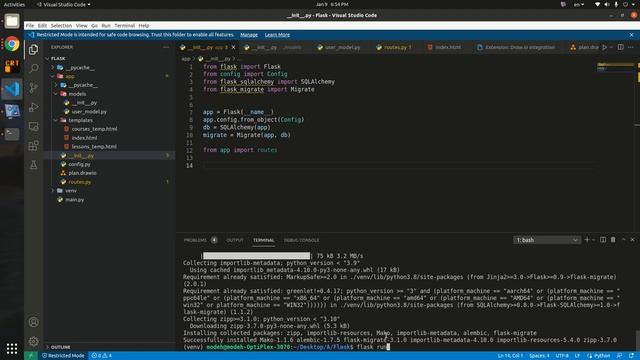Split the terminal panel
Viewport: 640px width, 360px height.
[603, 240]
